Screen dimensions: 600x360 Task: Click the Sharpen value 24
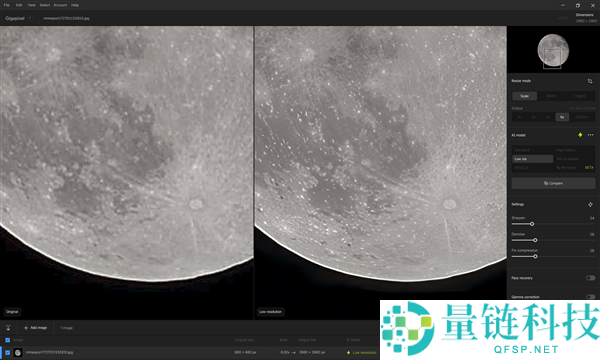tap(592, 218)
